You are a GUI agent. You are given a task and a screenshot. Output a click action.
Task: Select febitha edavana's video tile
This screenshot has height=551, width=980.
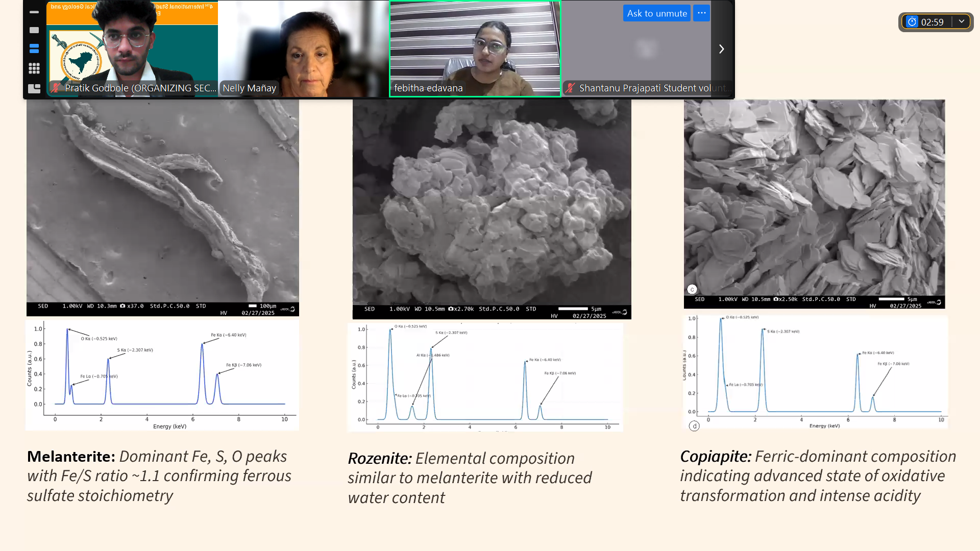pyautogui.click(x=475, y=48)
